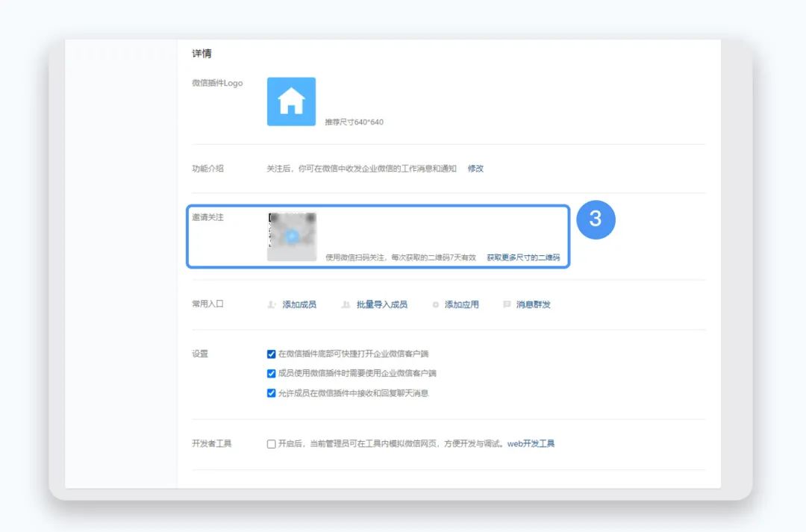Click the blurred invite QR code image
The image size is (806, 532).
(292, 237)
